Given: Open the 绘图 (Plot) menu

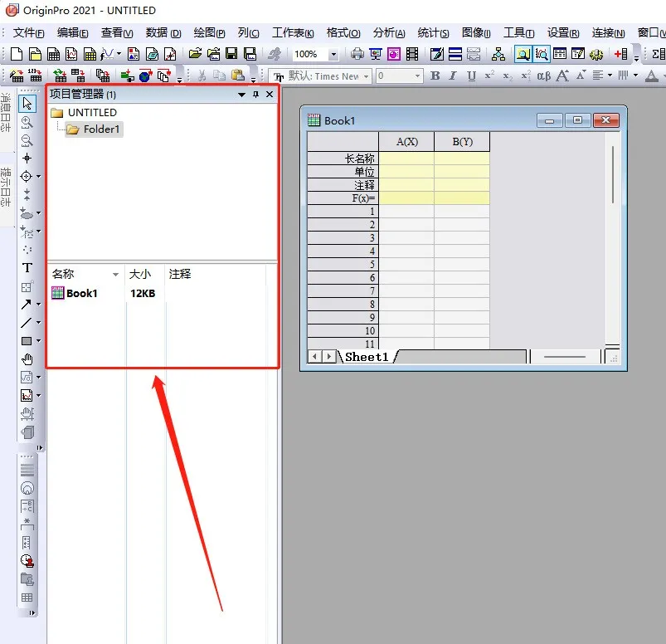Looking at the screenshot, I should [x=208, y=33].
